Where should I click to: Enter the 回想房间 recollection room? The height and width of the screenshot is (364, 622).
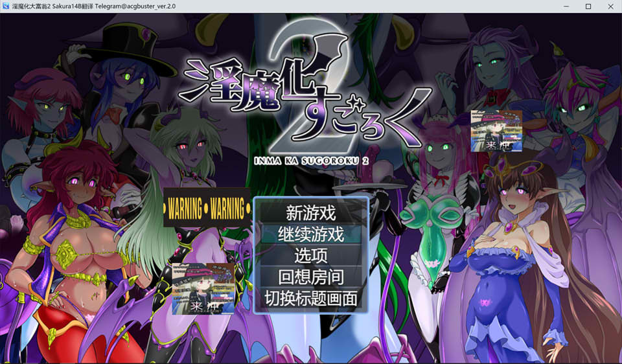tap(311, 277)
